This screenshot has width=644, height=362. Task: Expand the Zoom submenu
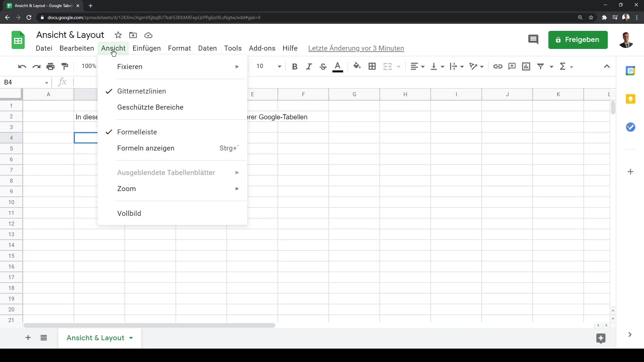172,189
